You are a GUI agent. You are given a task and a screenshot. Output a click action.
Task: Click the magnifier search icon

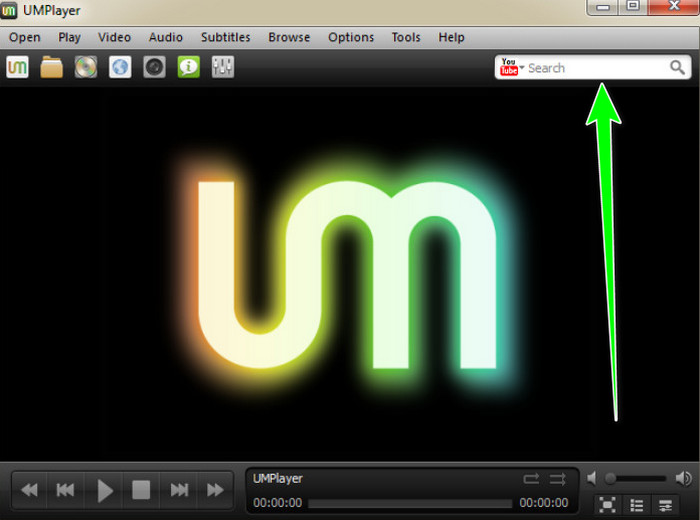677,68
